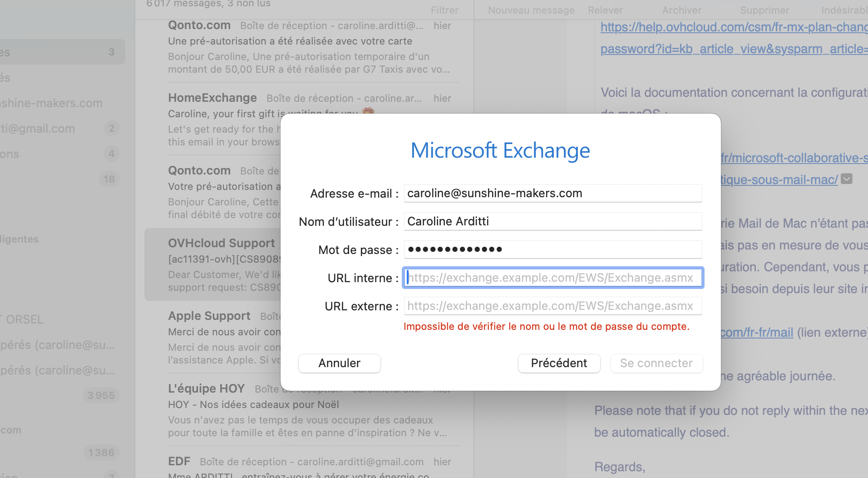Click the Se connecter button

[x=656, y=363]
